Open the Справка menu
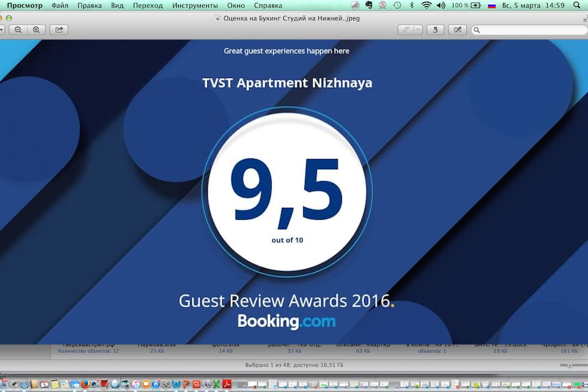588x392 pixels. [x=268, y=6]
